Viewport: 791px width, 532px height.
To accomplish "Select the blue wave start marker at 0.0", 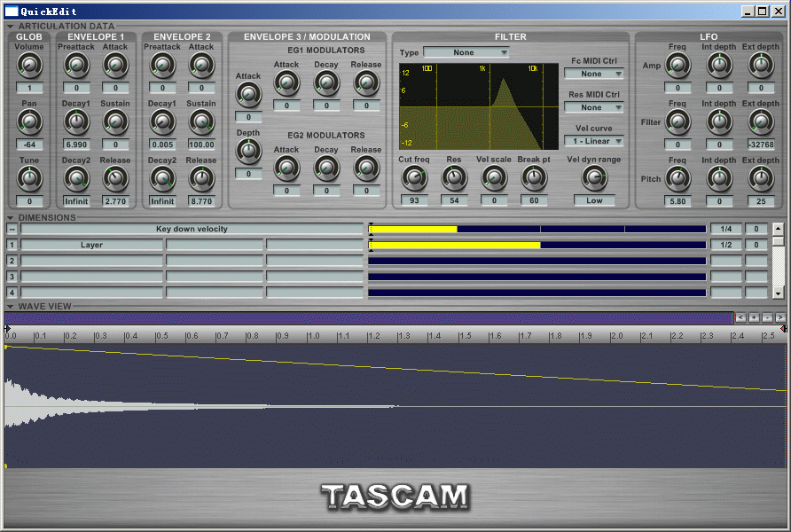I will pos(7,329).
